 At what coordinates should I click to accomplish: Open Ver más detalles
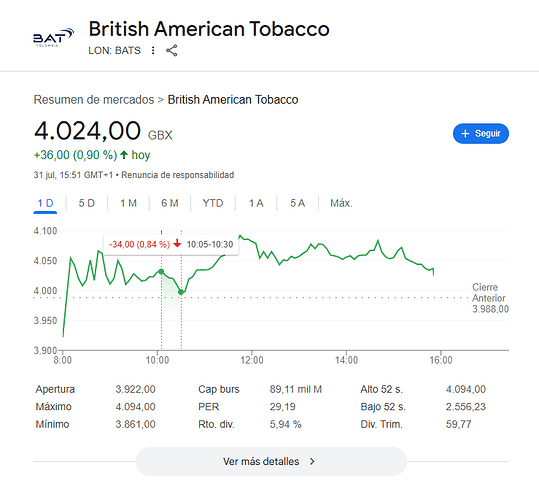[271, 462]
